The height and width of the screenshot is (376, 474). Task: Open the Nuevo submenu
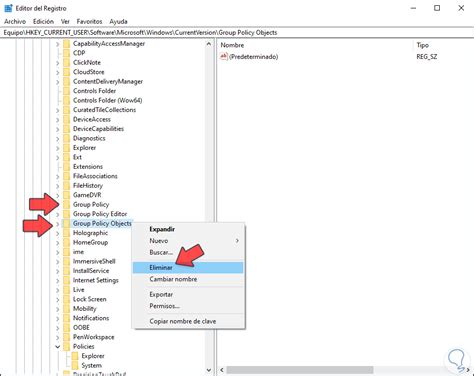coord(188,241)
